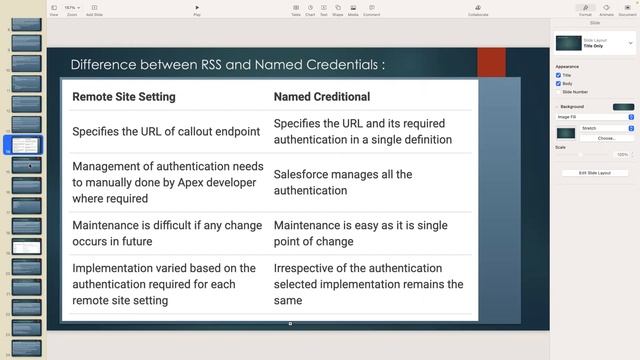Select the thumbnail directly below the selected slide
Viewport: 640px width, 360px height.
click(x=26, y=165)
